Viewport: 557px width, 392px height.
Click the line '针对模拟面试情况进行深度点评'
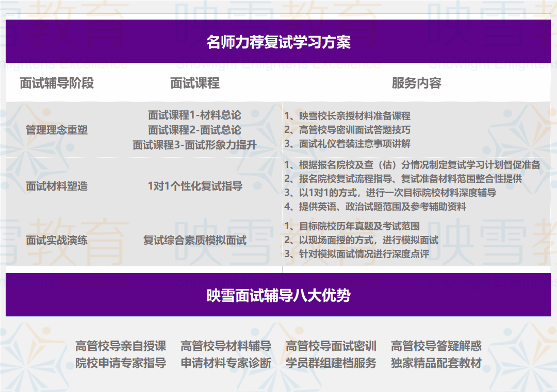357,254
